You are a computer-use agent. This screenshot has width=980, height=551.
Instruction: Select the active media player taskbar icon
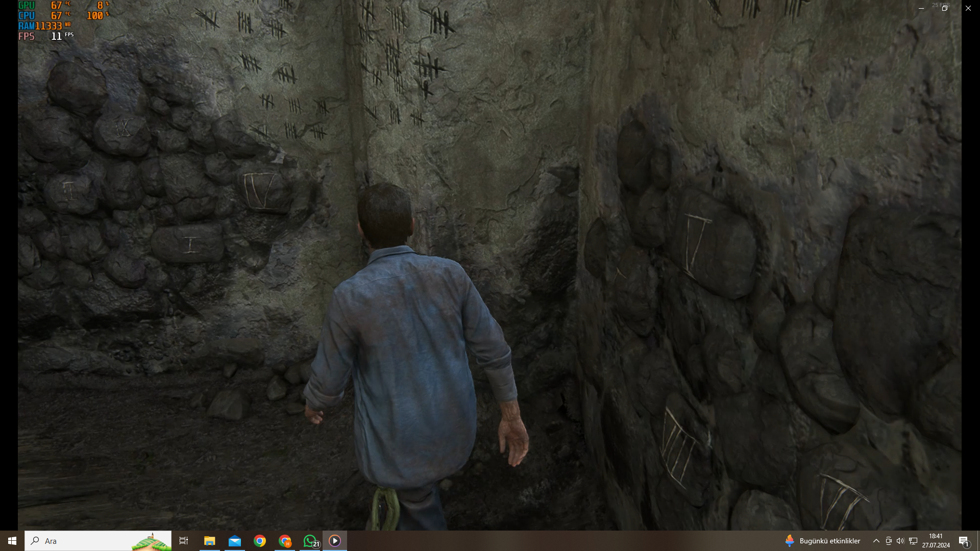335,541
